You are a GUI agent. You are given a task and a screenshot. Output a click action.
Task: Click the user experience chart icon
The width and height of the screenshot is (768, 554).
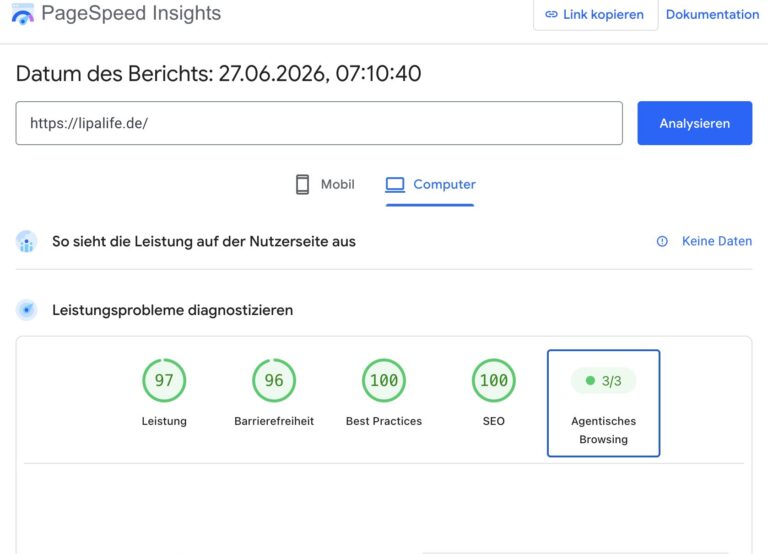click(x=26, y=241)
